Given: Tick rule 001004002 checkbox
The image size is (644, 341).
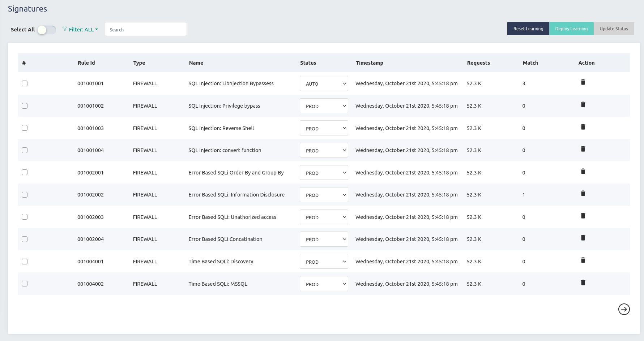Looking at the screenshot, I should pos(25,284).
